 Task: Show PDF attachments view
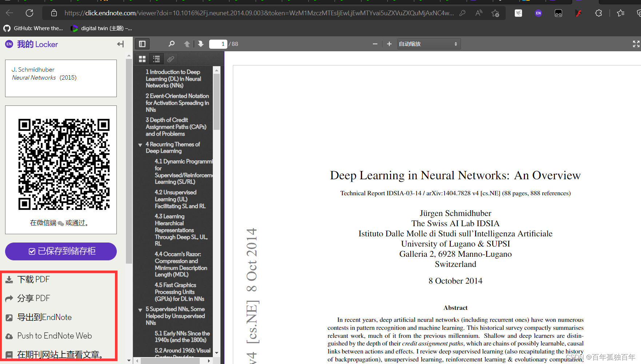(170, 59)
